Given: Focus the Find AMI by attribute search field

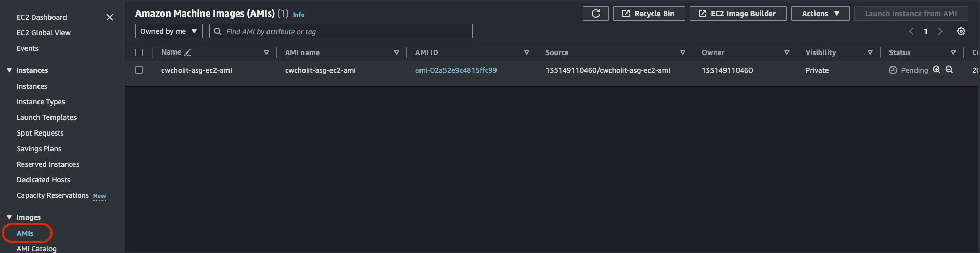Looking at the screenshot, I should tap(341, 31).
